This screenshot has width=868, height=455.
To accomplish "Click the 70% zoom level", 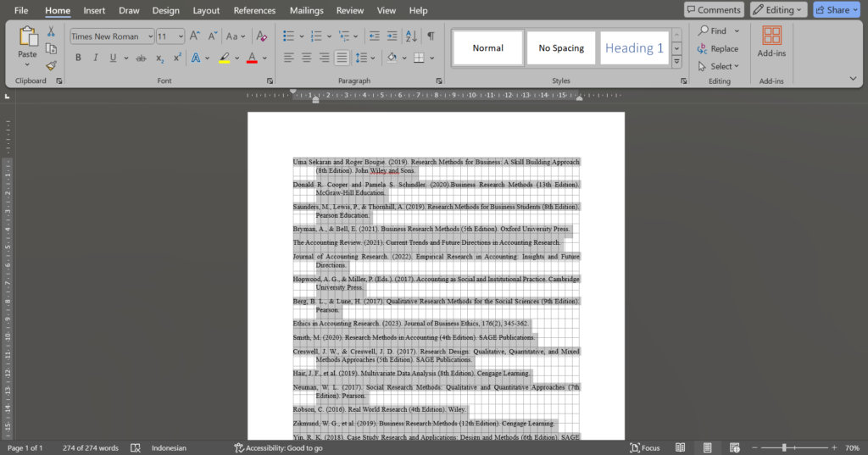I will click(x=852, y=448).
